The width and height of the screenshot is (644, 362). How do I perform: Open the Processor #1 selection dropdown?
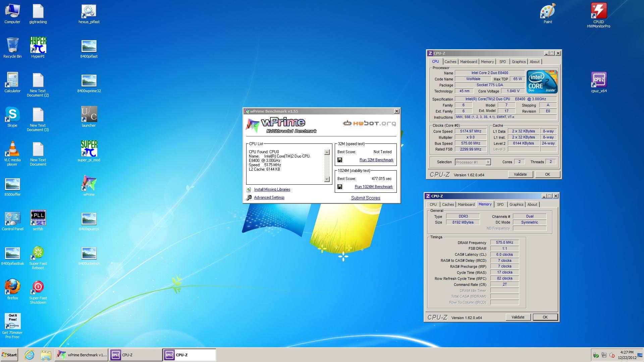point(473,162)
